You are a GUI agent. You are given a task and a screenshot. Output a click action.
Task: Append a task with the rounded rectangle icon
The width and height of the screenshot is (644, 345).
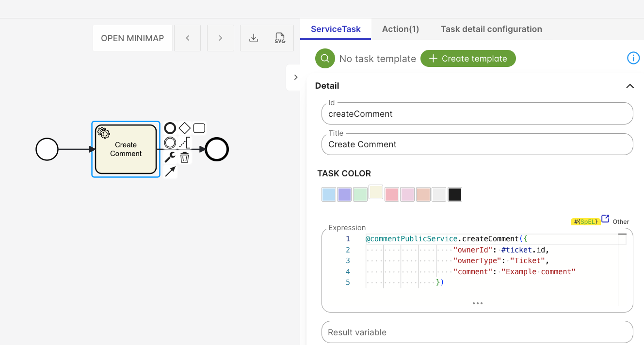199,128
